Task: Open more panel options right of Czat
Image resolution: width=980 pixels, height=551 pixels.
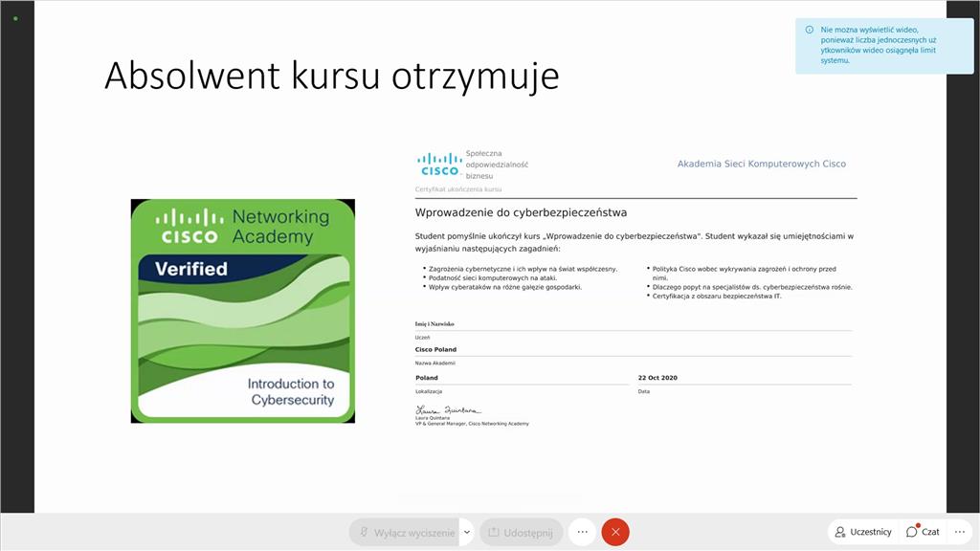Action: pos(960,532)
